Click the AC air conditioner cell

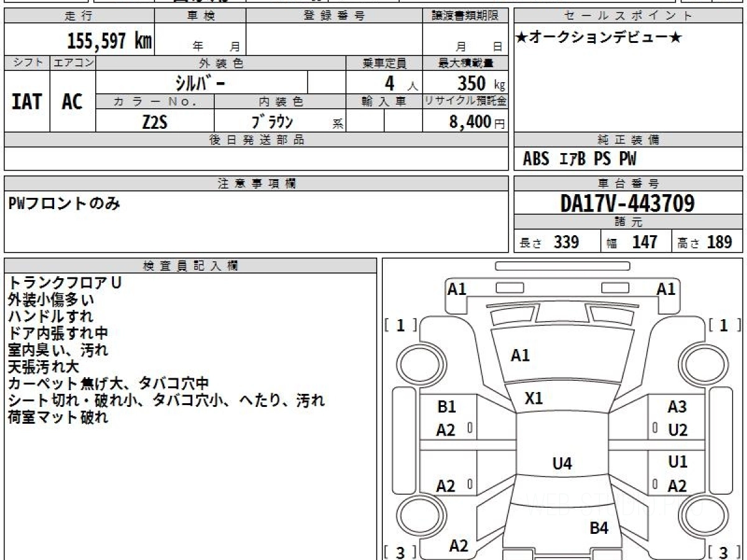click(x=72, y=102)
